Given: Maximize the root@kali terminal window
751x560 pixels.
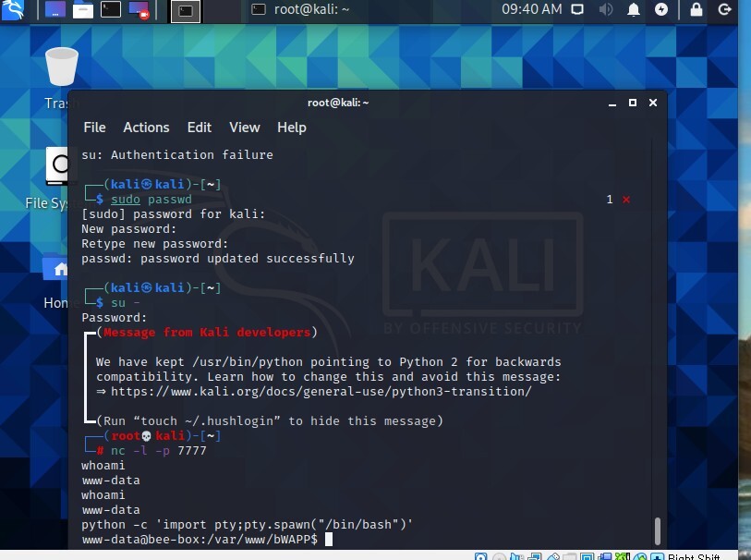Looking at the screenshot, I should tap(633, 103).
